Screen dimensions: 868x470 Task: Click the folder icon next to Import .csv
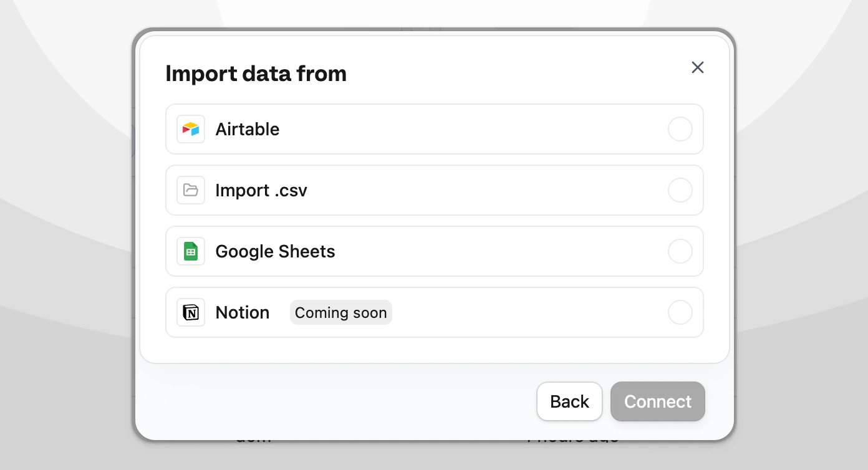click(191, 190)
